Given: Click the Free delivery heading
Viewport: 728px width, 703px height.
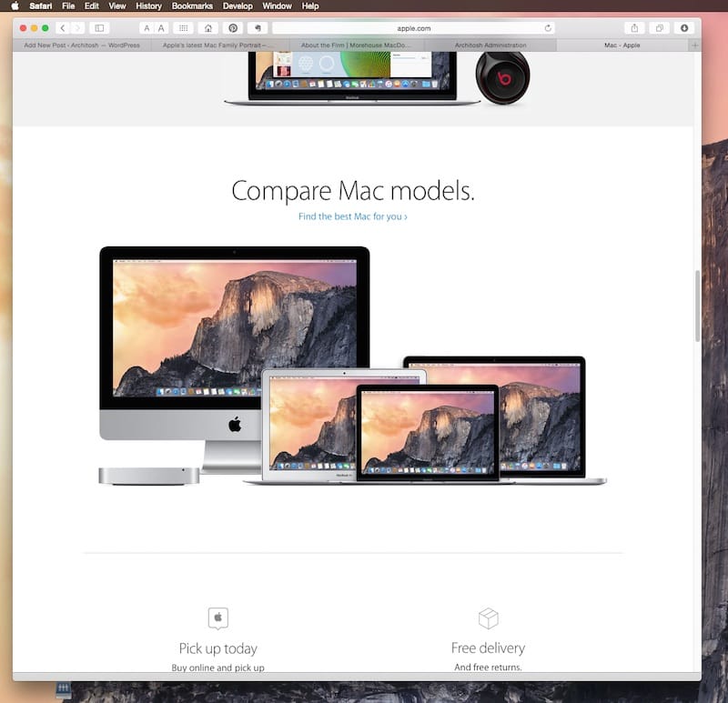Looking at the screenshot, I should [x=488, y=648].
